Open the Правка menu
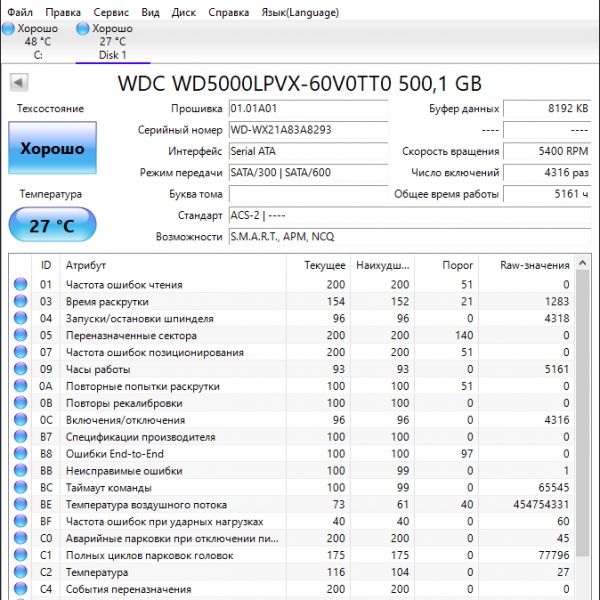600x600 pixels. tap(63, 12)
